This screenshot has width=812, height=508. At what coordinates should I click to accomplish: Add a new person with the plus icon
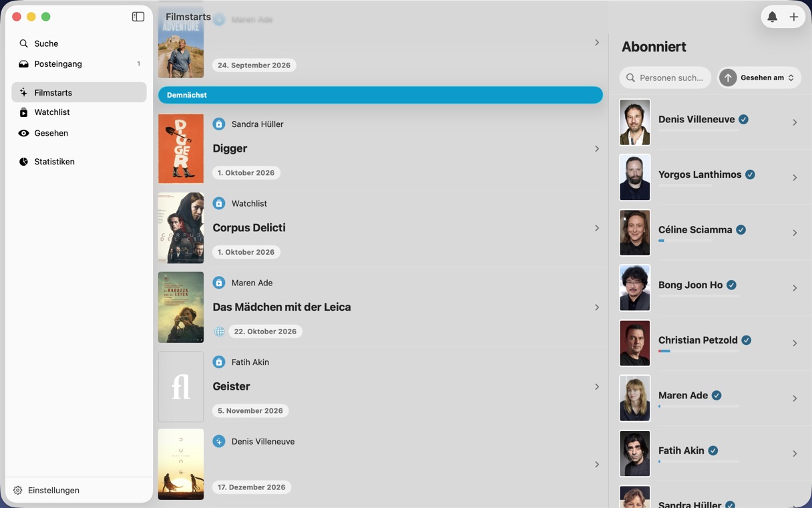coord(794,17)
